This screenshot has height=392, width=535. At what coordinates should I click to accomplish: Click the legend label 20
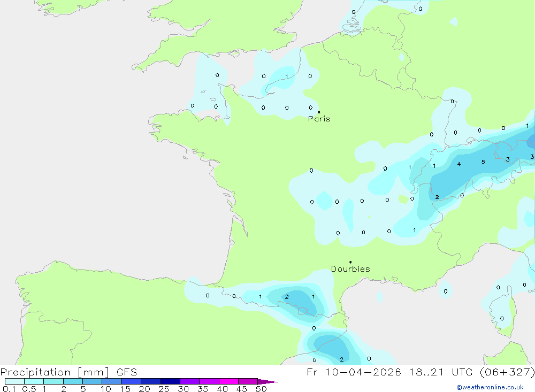point(144,389)
